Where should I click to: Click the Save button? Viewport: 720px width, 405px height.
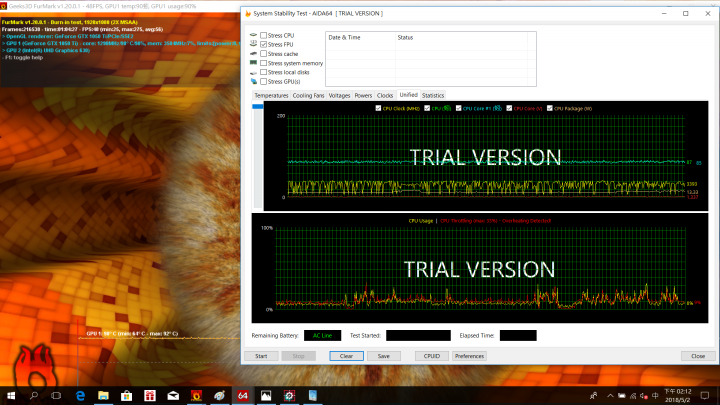click(x=384, y=356)
